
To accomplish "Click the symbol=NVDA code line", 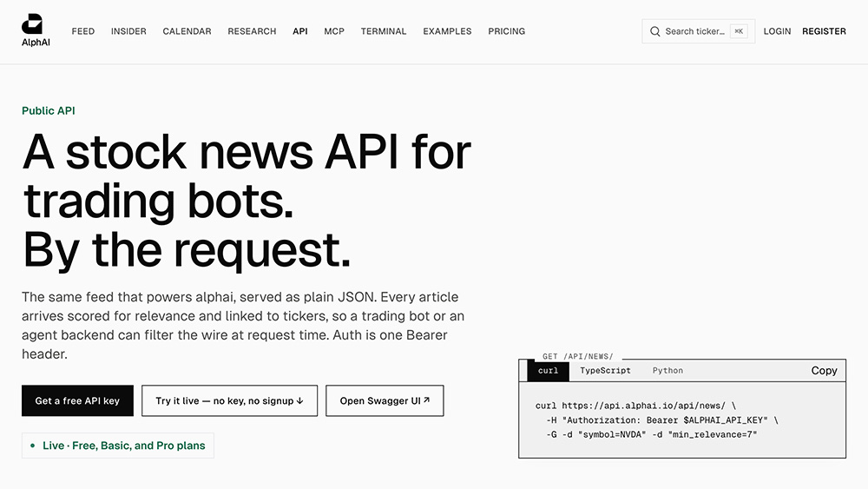I will point(652,434).
